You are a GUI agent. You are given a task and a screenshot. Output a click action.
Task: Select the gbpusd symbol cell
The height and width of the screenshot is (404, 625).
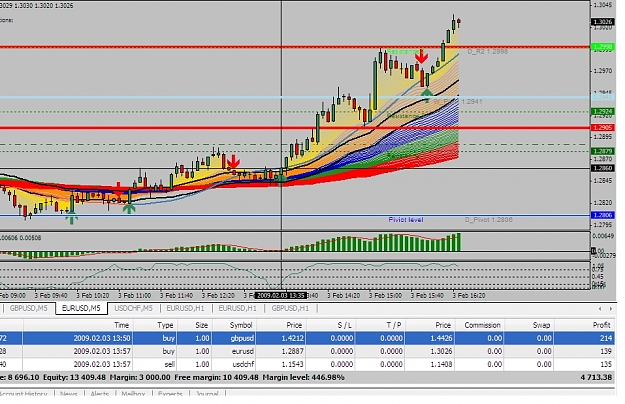click(242, 338)
